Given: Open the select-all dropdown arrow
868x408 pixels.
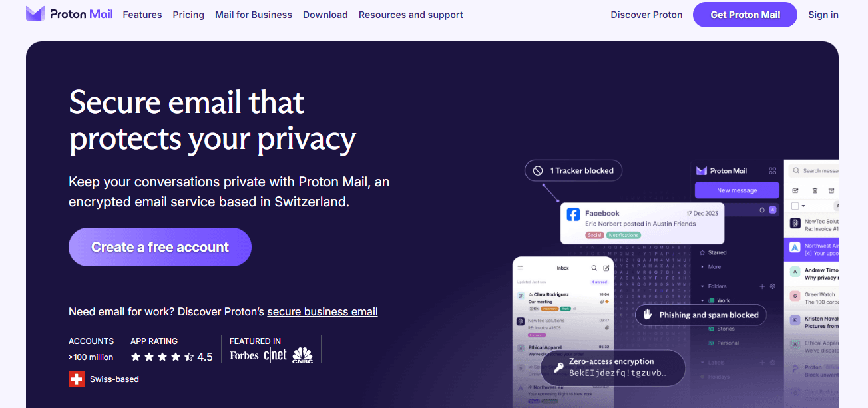Looking at the screenshot, I should click(x=803, y=205).
